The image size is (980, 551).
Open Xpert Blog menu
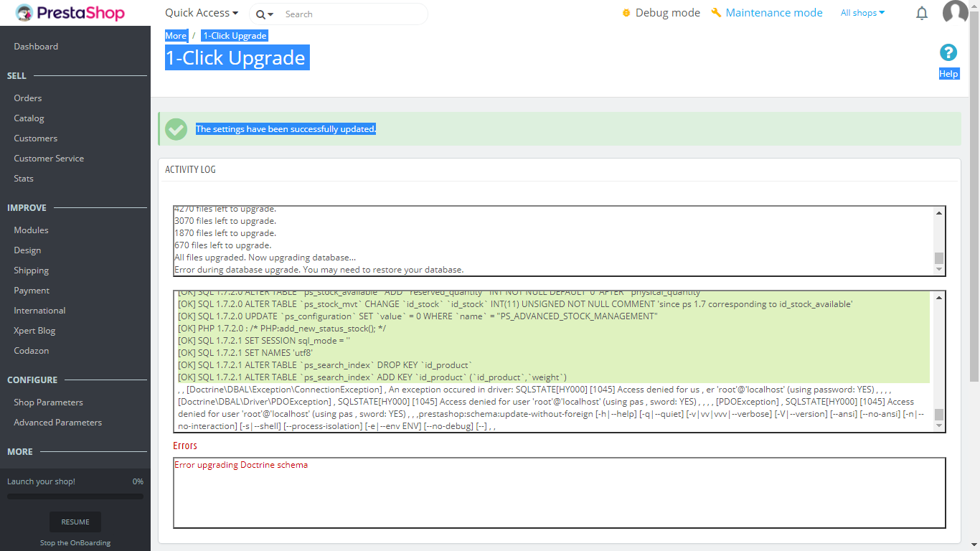click(34, 331)
